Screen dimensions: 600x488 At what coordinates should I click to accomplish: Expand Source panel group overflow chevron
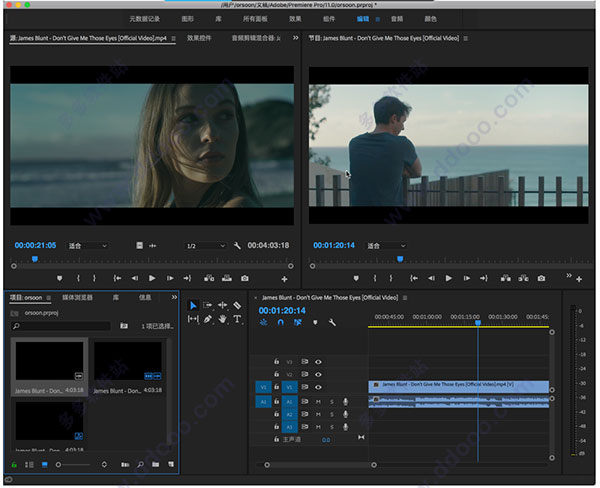295,38
